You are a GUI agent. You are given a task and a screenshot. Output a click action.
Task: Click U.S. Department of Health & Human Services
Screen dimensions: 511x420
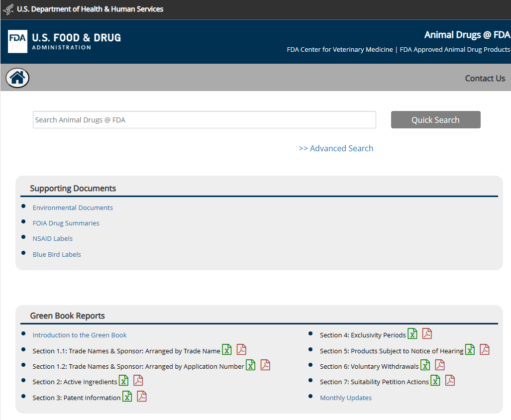tap(90, 9)
